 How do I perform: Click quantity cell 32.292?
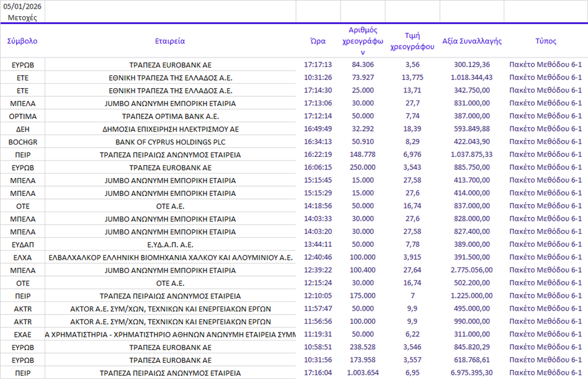click(363, 129)
